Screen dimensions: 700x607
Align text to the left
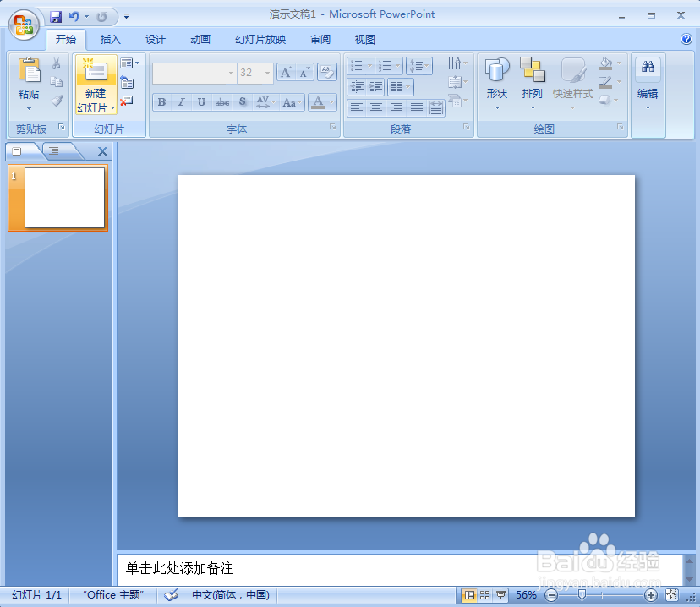356,107
